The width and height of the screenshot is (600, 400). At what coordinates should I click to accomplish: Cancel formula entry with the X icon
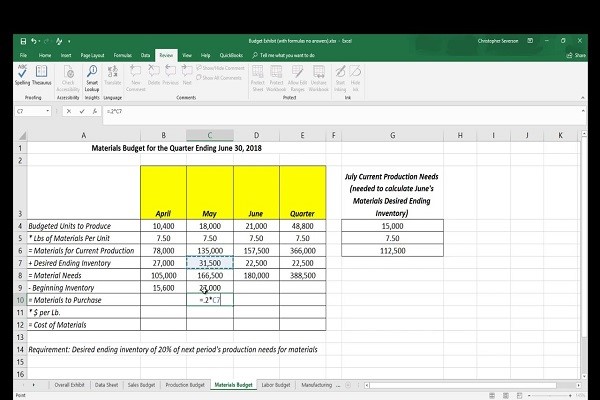[x=69, y=112]
